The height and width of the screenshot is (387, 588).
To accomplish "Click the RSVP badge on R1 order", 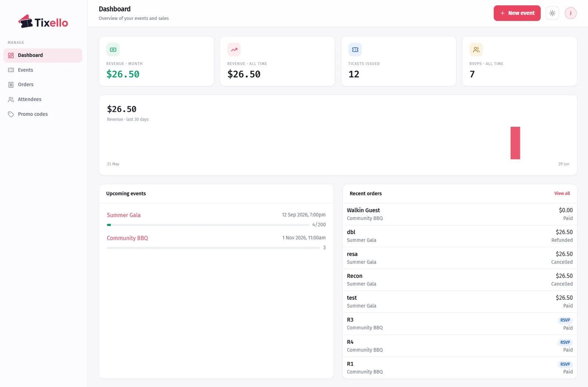I will pyautogui.click(x=565, y=364).
